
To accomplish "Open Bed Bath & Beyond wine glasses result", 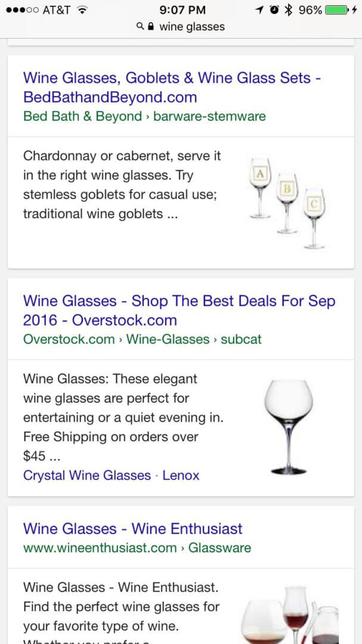I will (x=172, y=87).
